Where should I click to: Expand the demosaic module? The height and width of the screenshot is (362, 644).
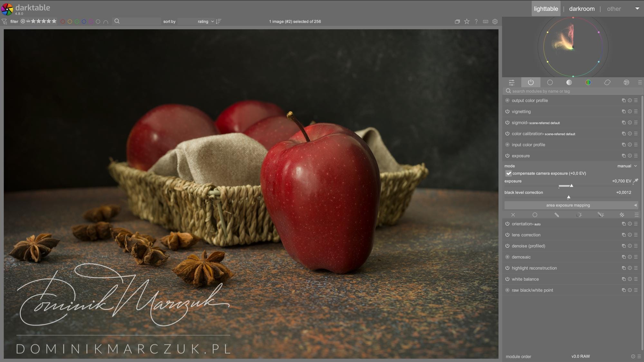(x=521, y=257)
